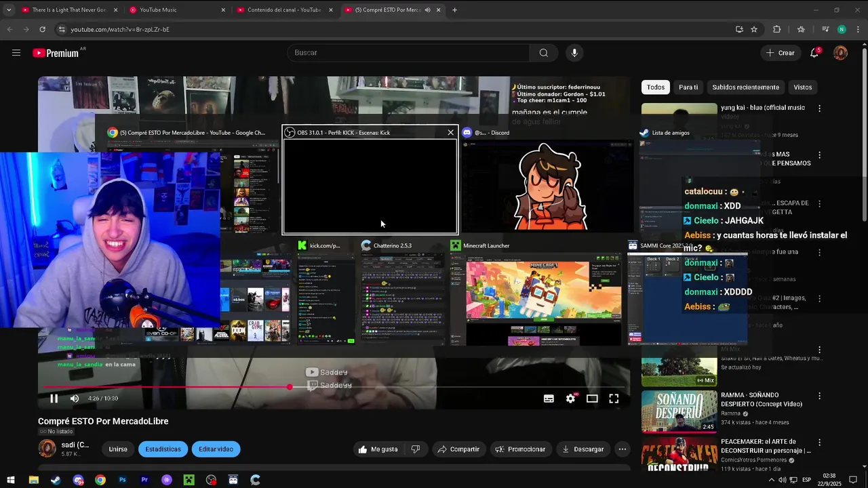Dislike the video
The image size is (868, 488).
(416, 449)
